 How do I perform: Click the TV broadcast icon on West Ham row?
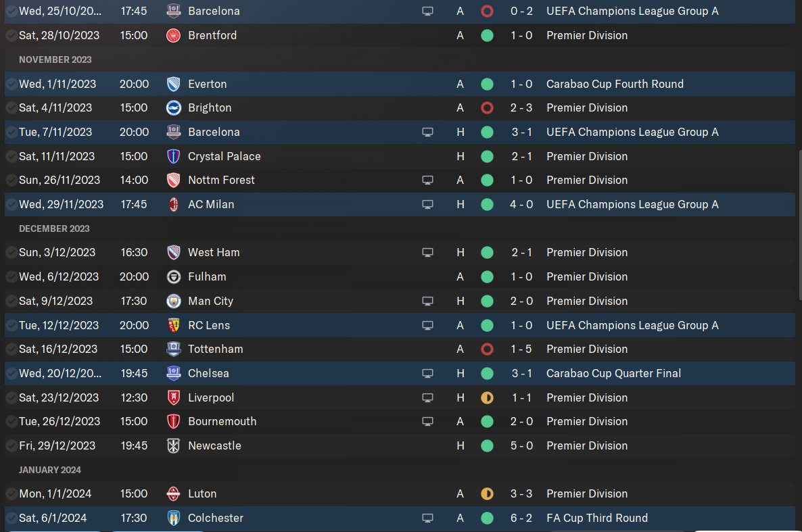pyautogui.click(x=427, y=253)
